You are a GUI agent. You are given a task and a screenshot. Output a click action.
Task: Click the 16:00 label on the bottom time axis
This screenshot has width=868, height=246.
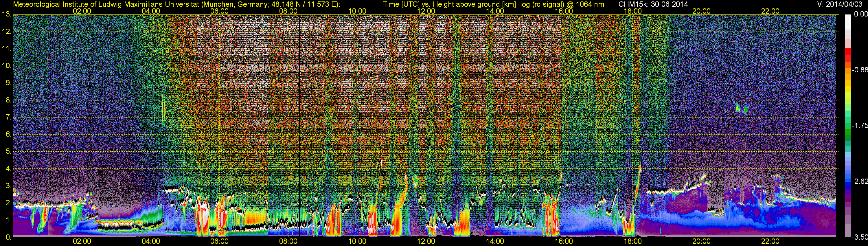[x=564, y=242]
